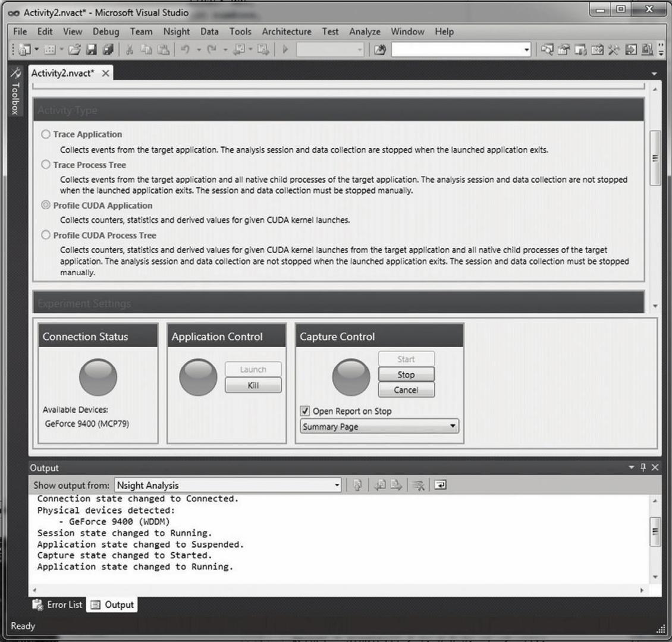Click the Copy toolbar icon
The image size is (672, 642).
146,50
